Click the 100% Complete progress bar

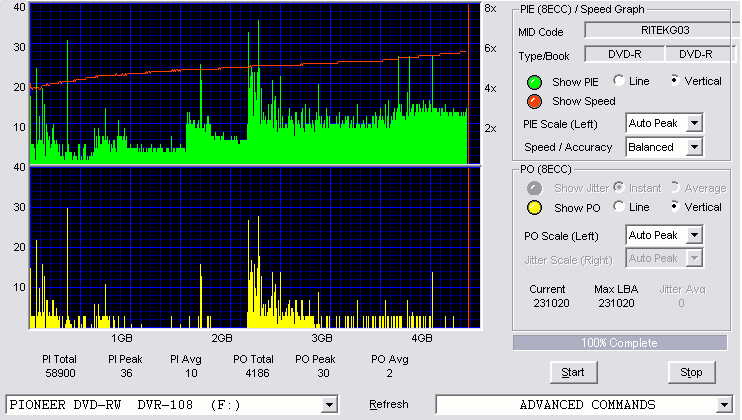pos(620,343)
